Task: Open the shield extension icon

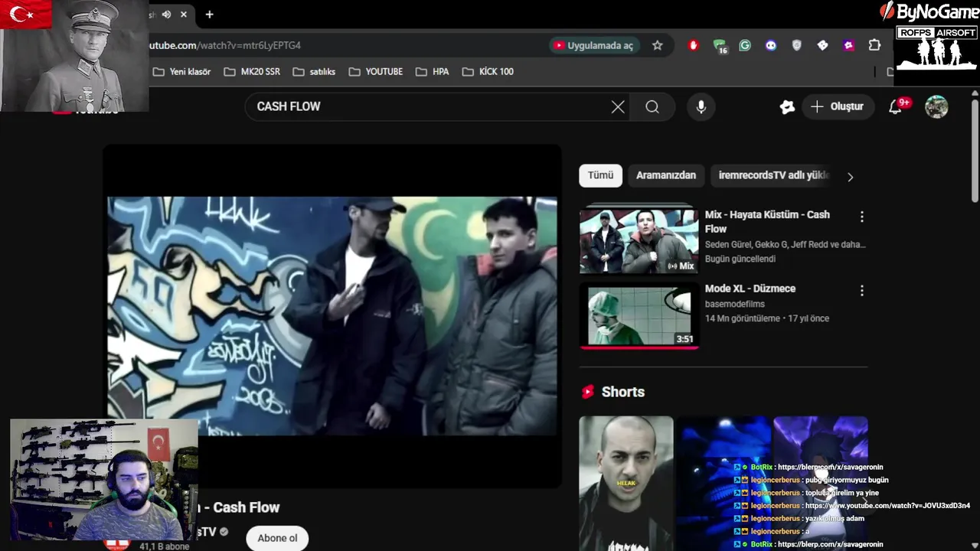Action: click(797, 45)
